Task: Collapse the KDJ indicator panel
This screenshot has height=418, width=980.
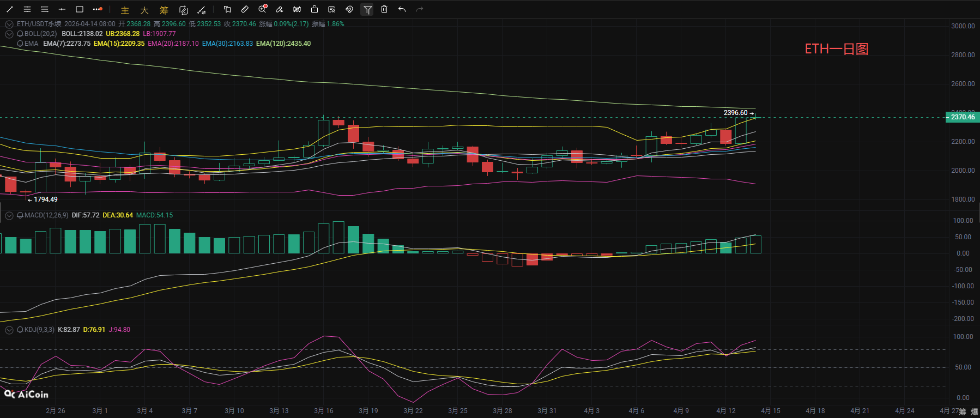Action: [9, 330]
